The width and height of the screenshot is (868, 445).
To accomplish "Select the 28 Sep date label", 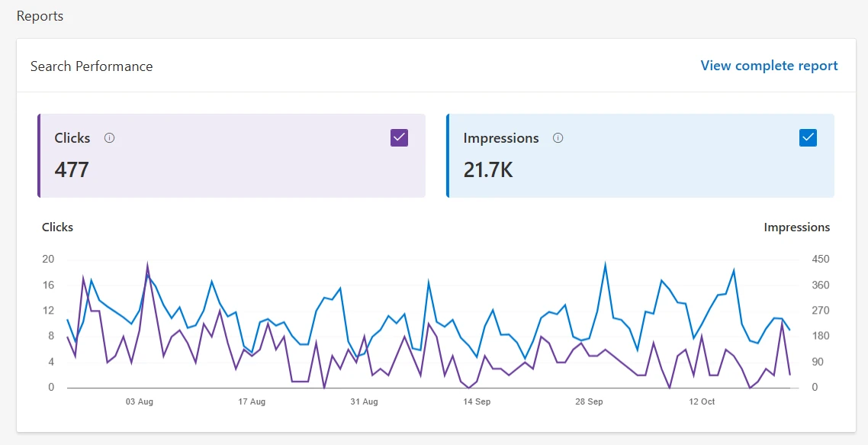I will click(x=589, y=401).
